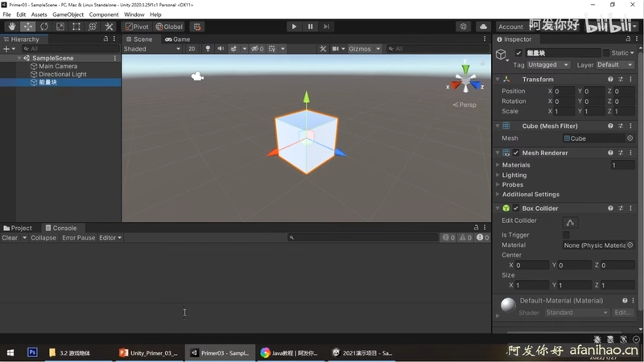Screen dimensions: 644x362
Task: Start Play mode
Action: tap(294, 27)
